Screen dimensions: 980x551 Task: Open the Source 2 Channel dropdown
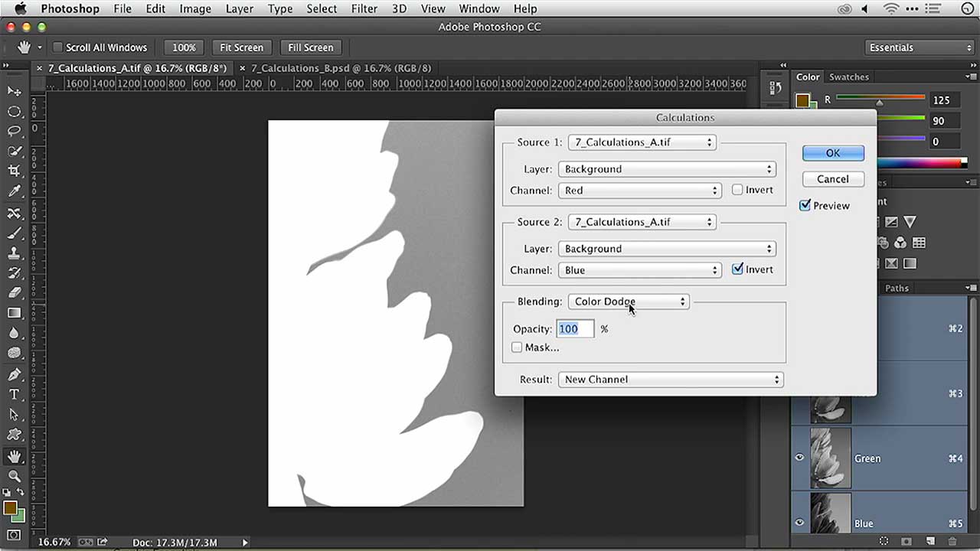click(640, 269)
